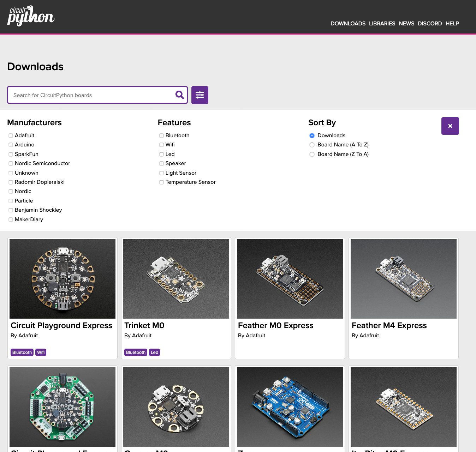Check the Radomir Dopieralski checkbox
476x452 pixels.
coord(11,182)
